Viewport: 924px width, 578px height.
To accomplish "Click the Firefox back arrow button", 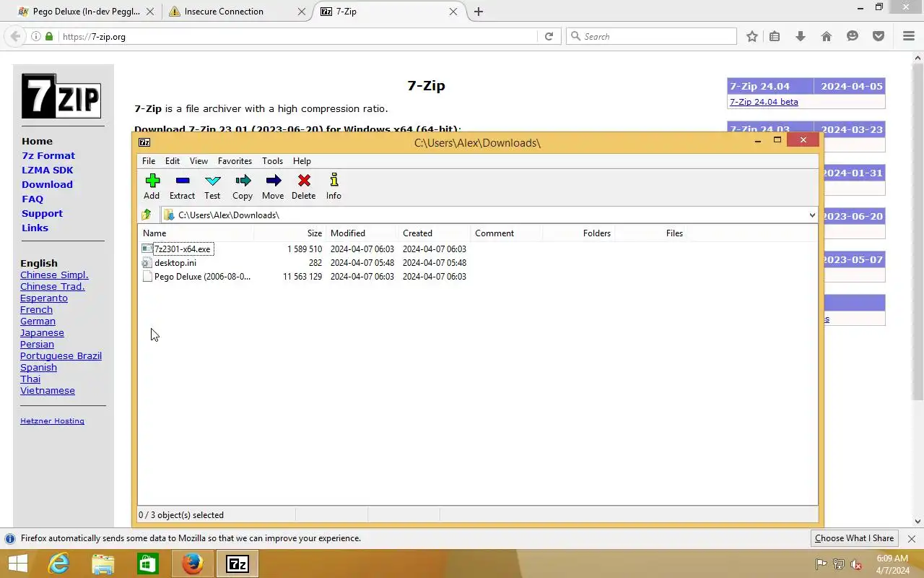I will pos(16,36).
